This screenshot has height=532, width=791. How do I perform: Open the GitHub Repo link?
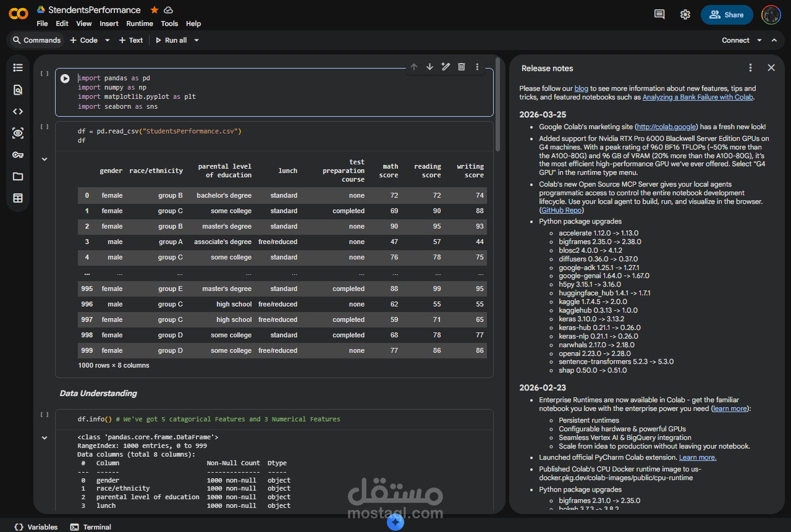tap(562, 210)
